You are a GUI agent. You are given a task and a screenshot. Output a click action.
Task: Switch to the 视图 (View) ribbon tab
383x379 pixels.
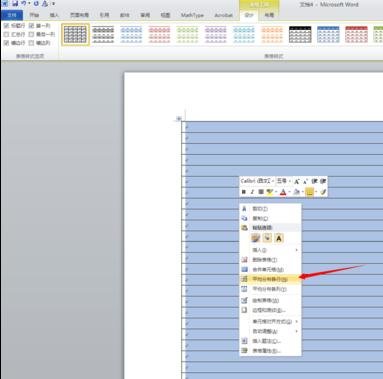(x=165, y=15)
